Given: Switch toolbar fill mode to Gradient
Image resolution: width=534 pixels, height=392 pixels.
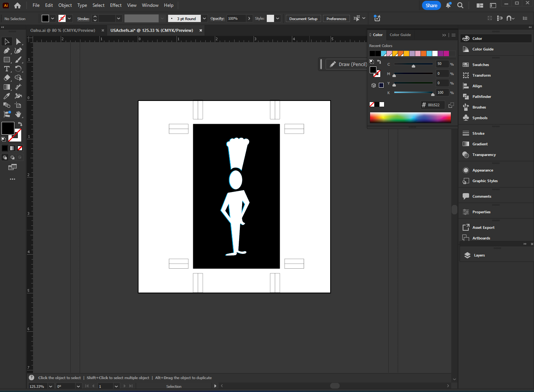Looking at the screenshot, I should pyautogui.click(x=12, y=148).
